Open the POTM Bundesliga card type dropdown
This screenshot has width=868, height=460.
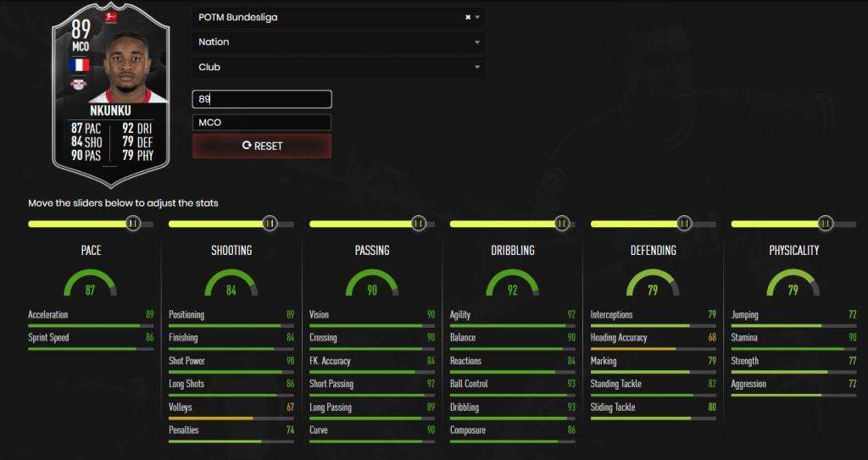[x=338, y=17]
